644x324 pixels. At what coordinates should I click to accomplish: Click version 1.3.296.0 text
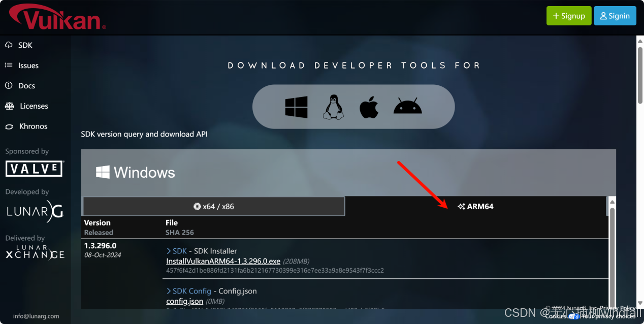click(100, 246)
